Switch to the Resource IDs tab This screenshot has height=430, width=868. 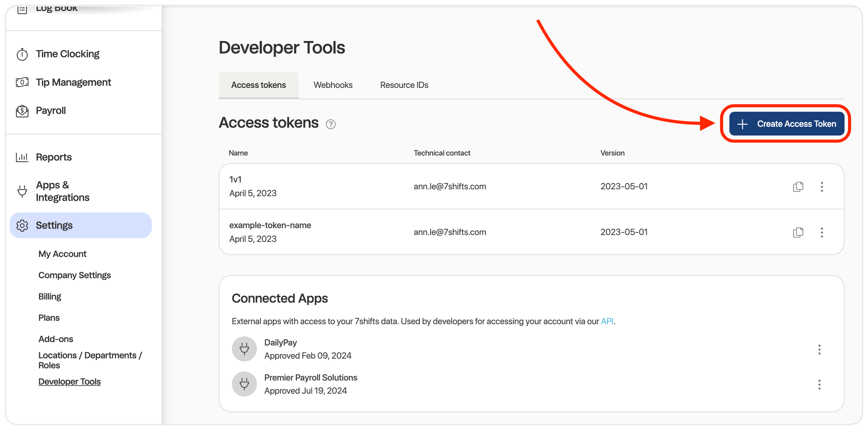404,85
